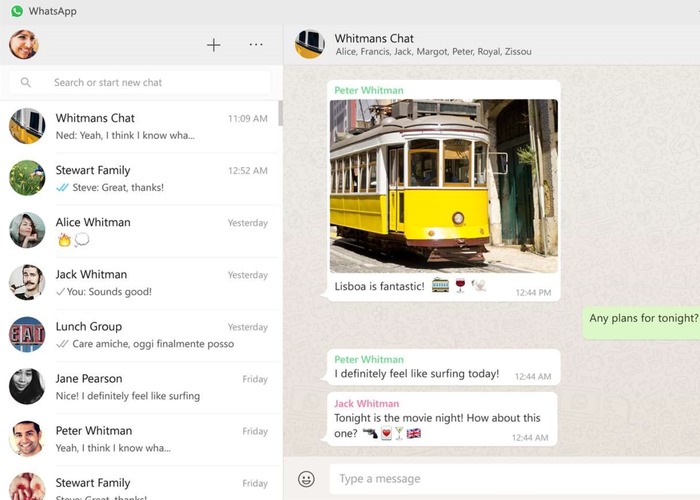This screenshot has height=500, width=700.
Task: Open Peter Whitman conversation in list
Action: tap(139, 439)
